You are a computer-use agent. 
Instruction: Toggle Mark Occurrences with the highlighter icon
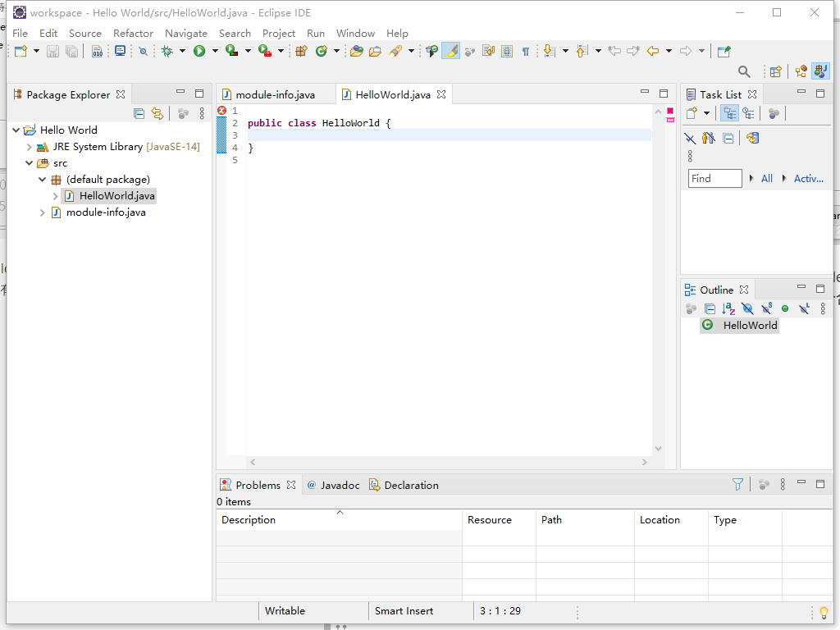pos(450,51)
